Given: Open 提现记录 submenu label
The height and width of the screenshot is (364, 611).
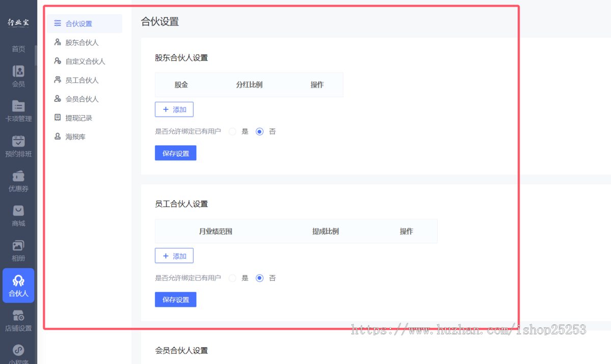Looking at the screenshot, I should (x=79, y=118).
